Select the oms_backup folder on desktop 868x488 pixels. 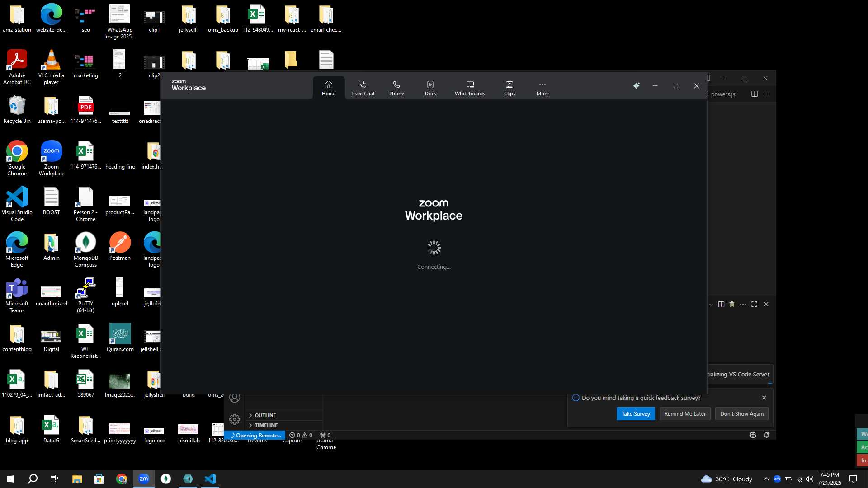click(x=223, y=19)
